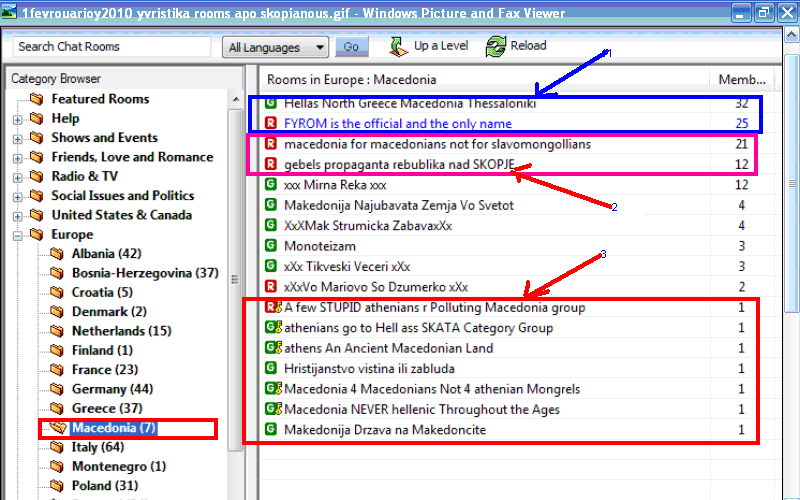Open the Croatia (5) folder
The image size is (800, 500).
point(102,293)
